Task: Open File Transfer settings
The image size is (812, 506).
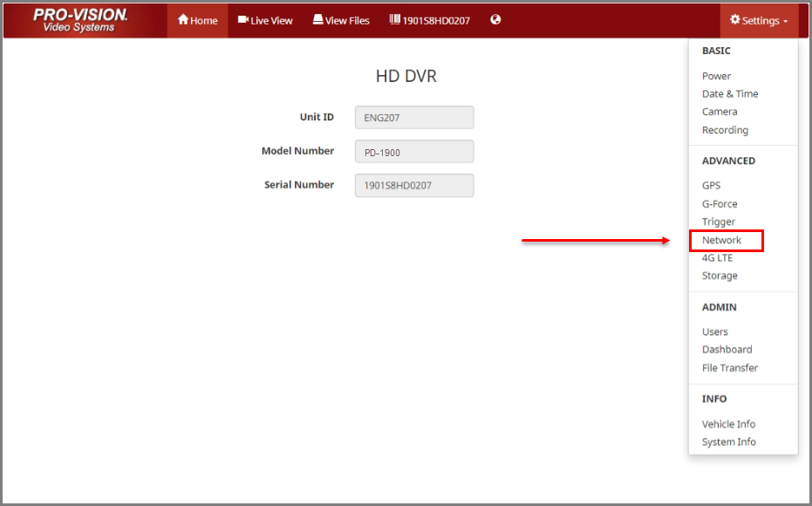Action: [x=730, y=367]
